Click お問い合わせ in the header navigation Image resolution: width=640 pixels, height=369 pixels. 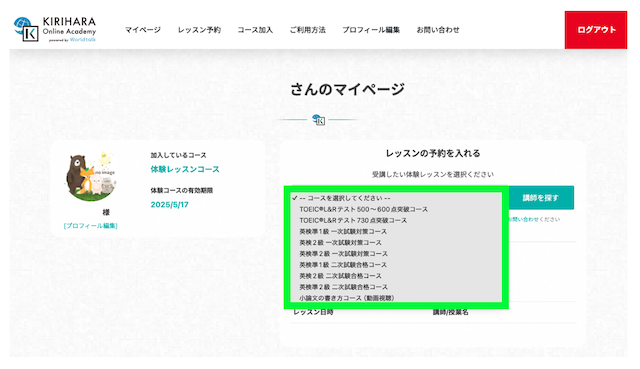438,30
